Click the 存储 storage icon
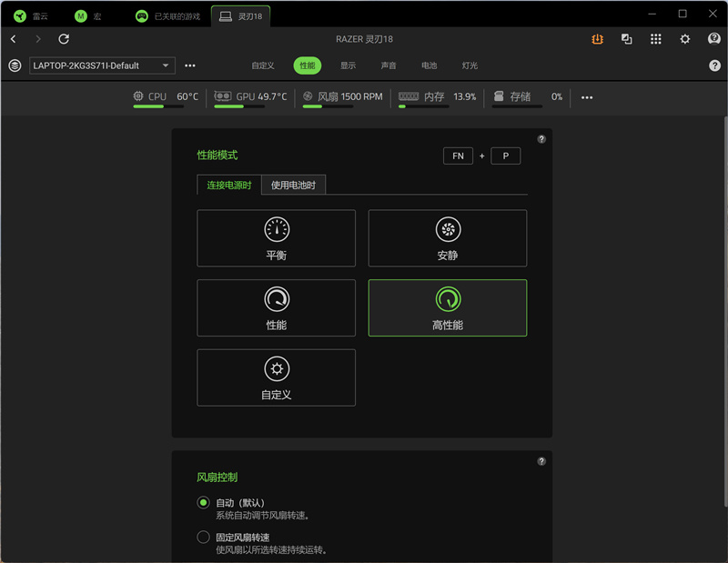This screenshot has height=563, width=728. 499,96
